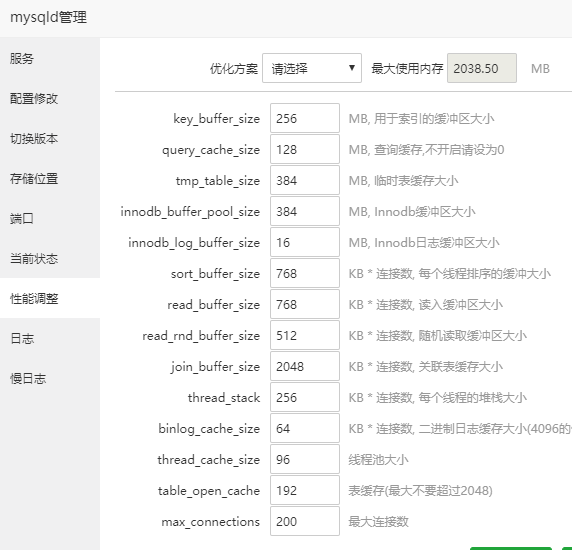Expand the 优化方案 请选择 dropdown

coord(312,68)
